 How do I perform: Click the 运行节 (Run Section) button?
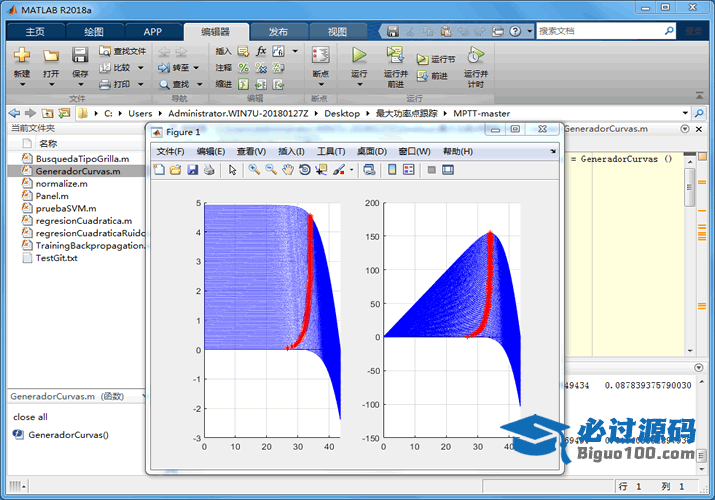(x=435, y=59)
